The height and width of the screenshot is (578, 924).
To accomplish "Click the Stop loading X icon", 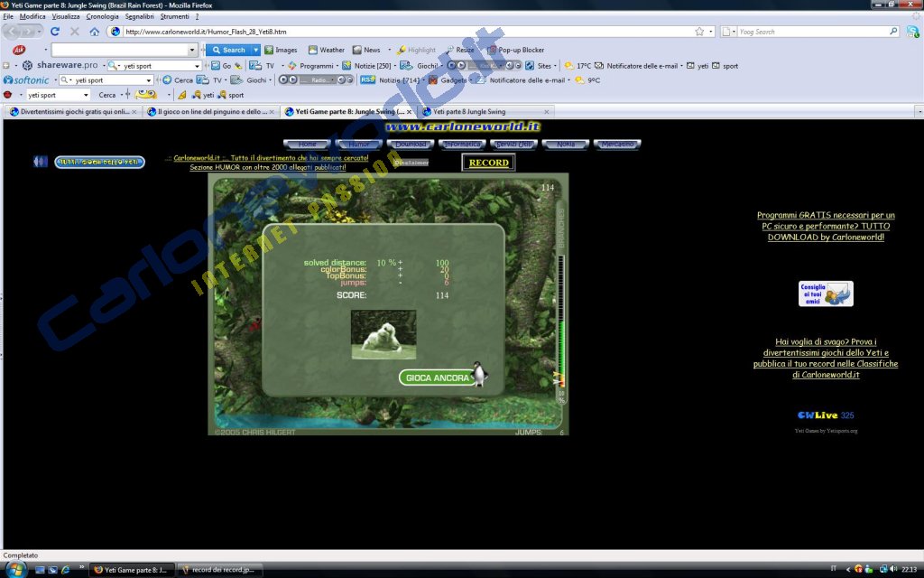I will point(75,32).
